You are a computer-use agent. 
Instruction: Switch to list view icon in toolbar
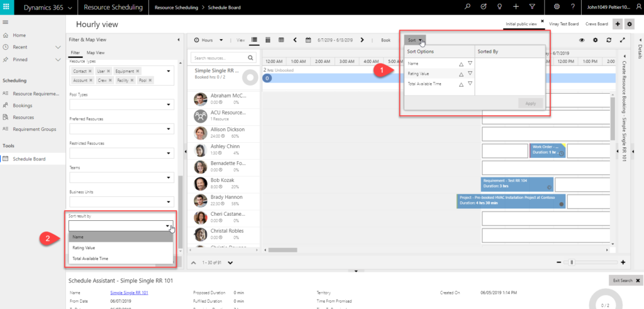click(x=254, y=40)
